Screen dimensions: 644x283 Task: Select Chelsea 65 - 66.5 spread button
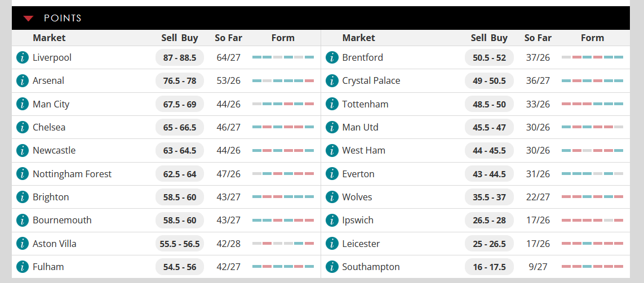180,127
